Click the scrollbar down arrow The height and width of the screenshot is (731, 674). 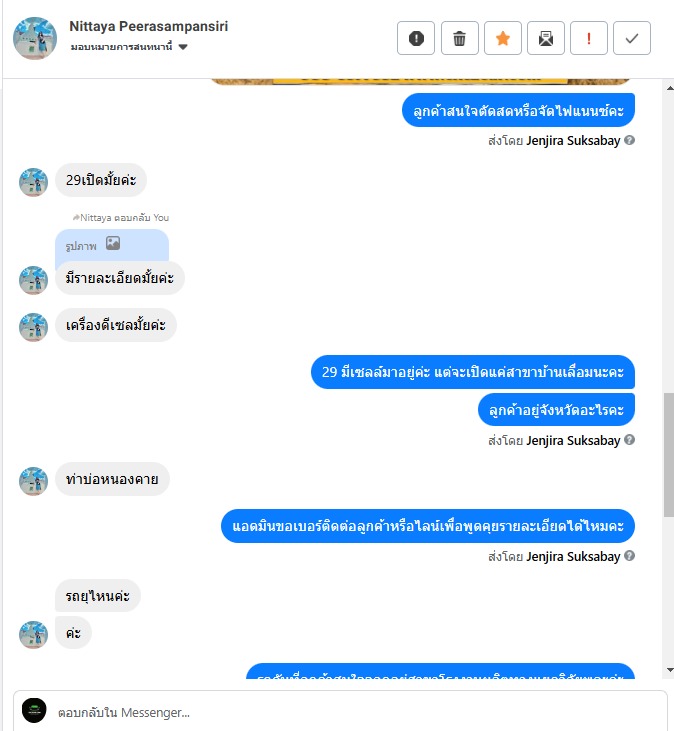(x=669, y=670)
